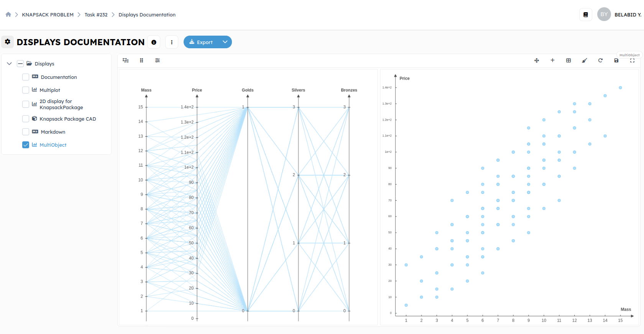
Task: Click the Export button
Action: point(201,42)
